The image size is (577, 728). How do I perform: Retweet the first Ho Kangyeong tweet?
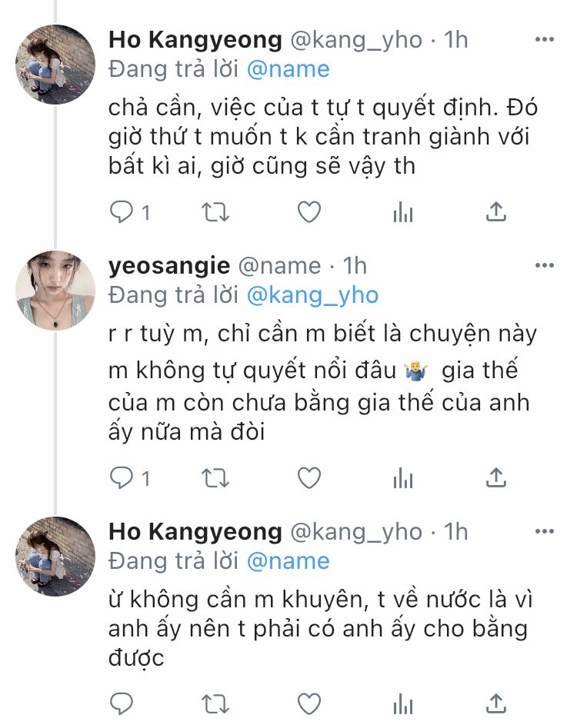215,212
